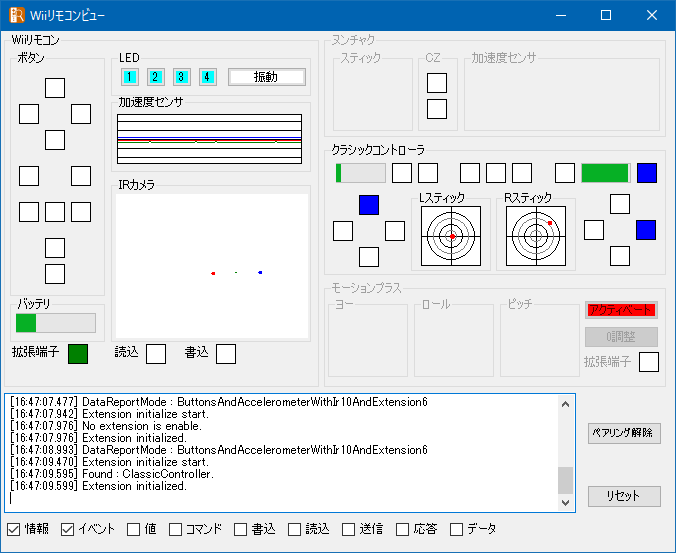Click the バッテリ level bar
676x553 pixels.
point(56,323)
